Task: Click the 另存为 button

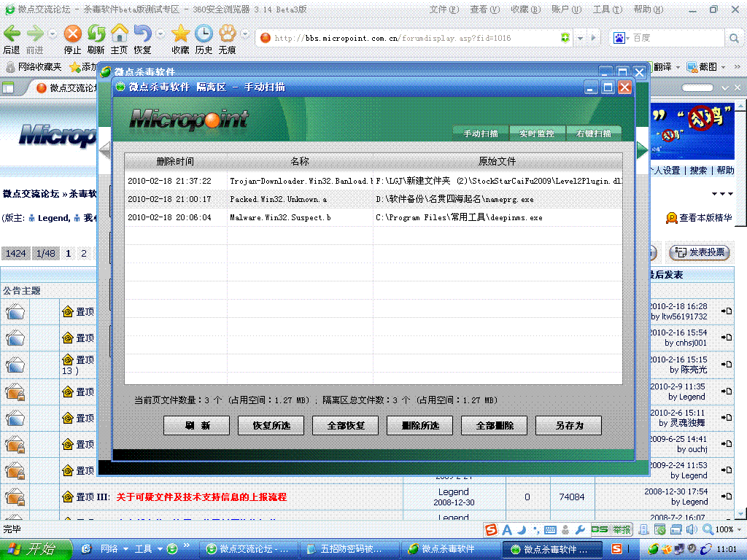Action: 569,426
